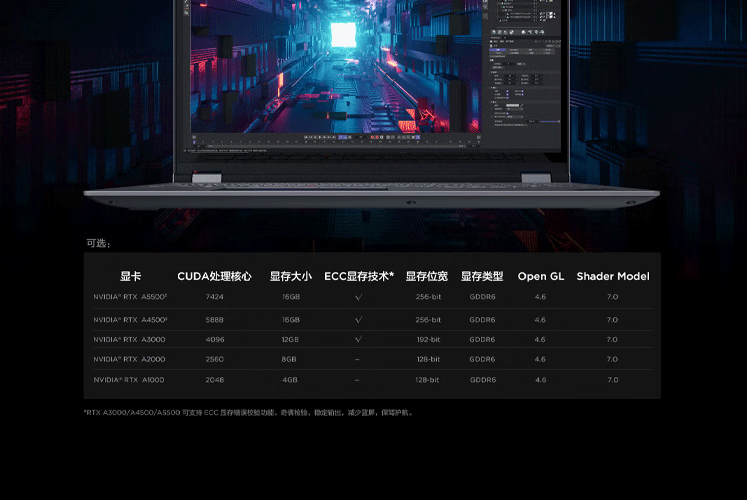The width and height of the screenshot is (747, 500).
Task: Click the 12GB memory size cell
Action: (290, 340)
